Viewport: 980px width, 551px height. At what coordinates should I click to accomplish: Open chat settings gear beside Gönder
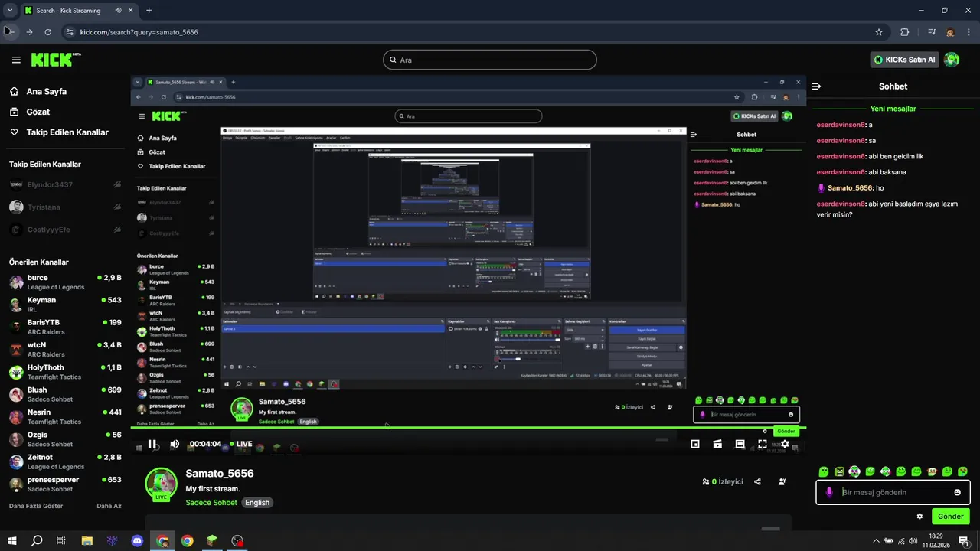pyautogui.click(x=920, y=517)
